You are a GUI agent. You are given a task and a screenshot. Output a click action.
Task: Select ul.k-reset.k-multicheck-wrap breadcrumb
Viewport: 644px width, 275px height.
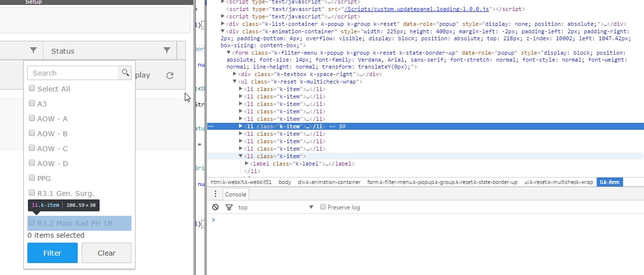pyautogui.click(x=559, y=182)
